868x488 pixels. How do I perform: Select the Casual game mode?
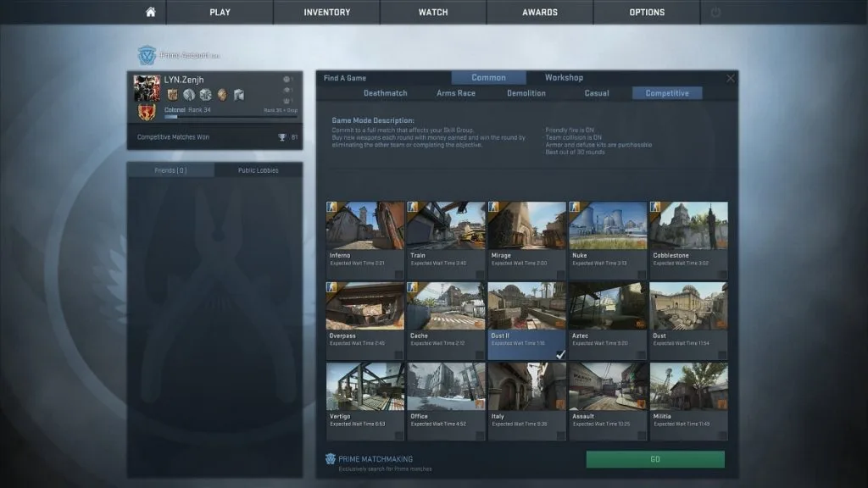click(x=597, y=93)
